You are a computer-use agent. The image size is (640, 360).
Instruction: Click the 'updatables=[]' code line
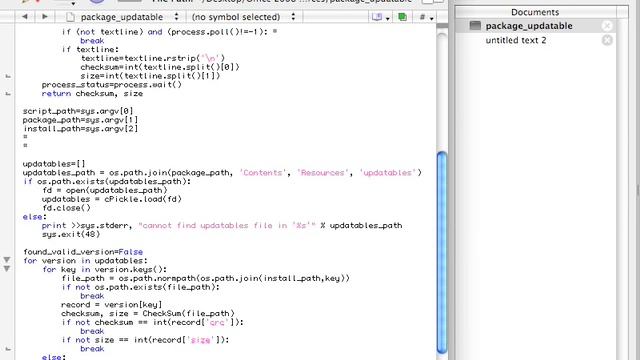54,164
